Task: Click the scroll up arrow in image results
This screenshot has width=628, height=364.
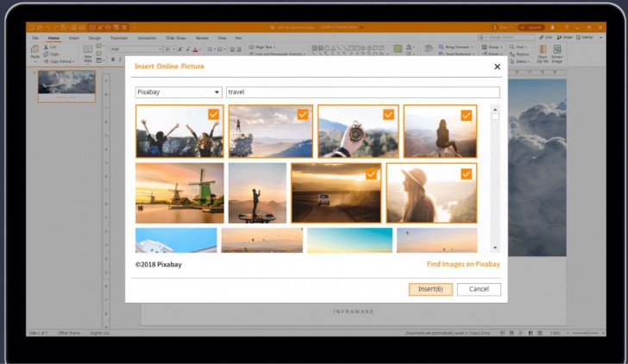Action: [495, 110]
